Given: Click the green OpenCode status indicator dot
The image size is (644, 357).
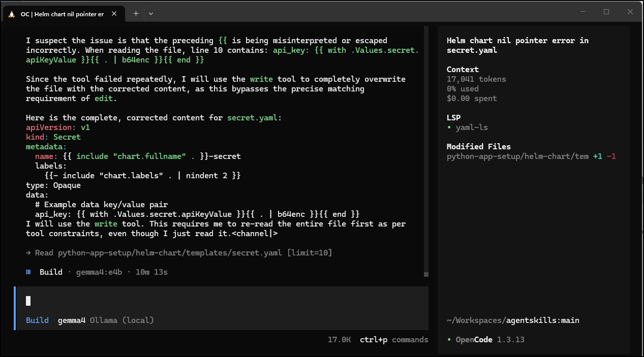Looking at the screenshot, I should [449, 339].
